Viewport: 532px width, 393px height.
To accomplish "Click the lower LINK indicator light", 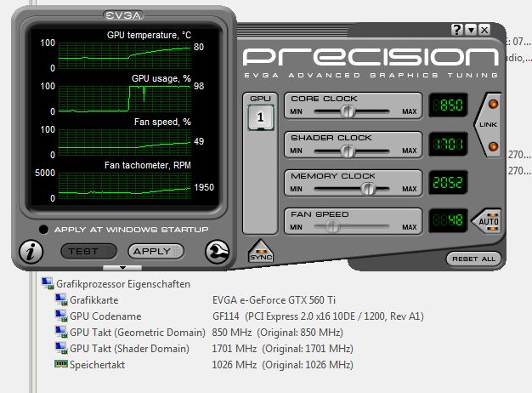I will click(493, 147).
